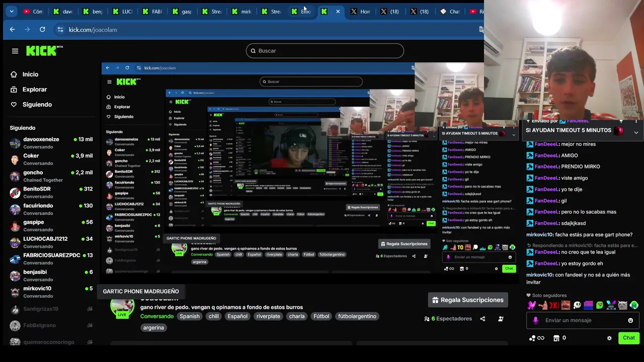644x362 pixels.
Task: Open goncho channel in sidebar
Action: point(51,176)
